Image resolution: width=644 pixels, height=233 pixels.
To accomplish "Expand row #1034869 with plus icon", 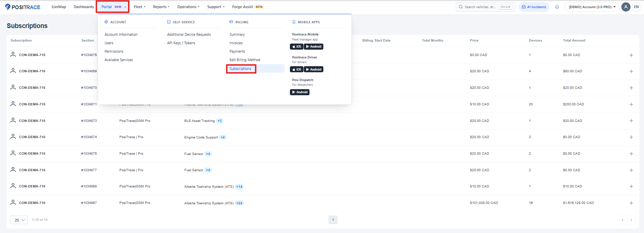I will point(631,71).
